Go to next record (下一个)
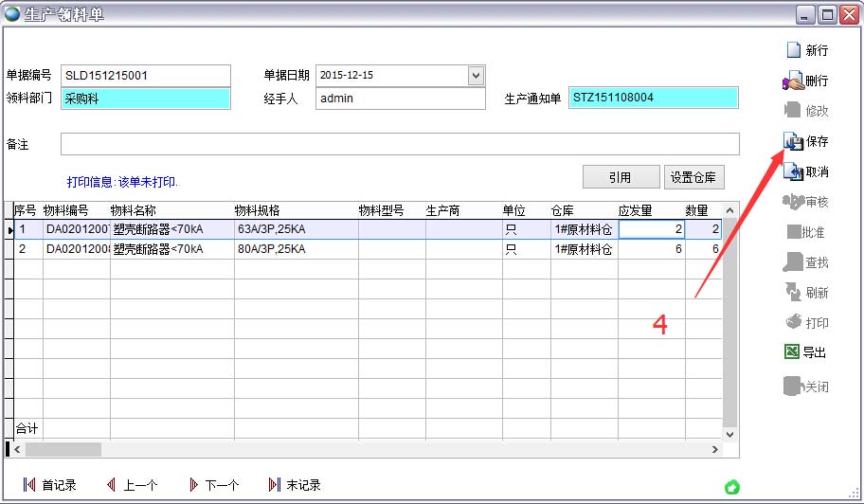Viewport: 864px width, 504px height. [x=194, y=485]
